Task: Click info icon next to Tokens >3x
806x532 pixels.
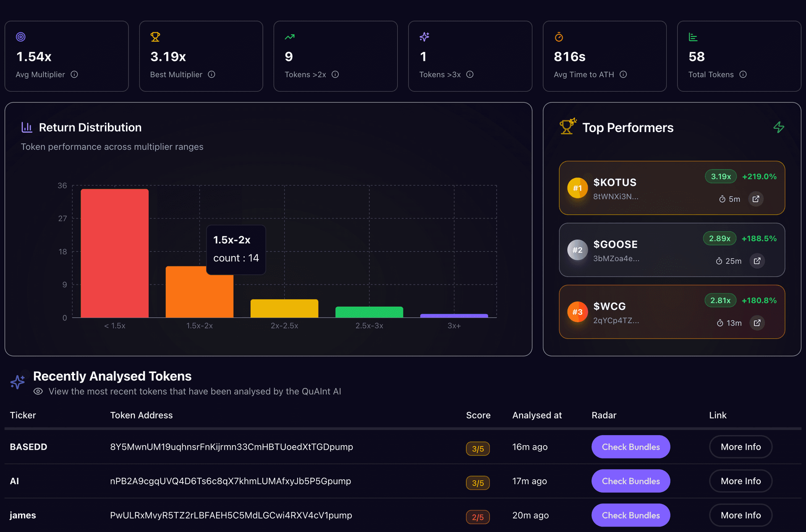Action: tap(470, 74)
